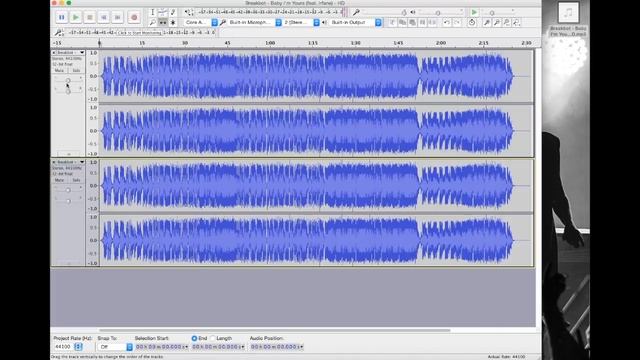Click the second track's pan slider
This screenshot has height=360, width=640.
68,200
